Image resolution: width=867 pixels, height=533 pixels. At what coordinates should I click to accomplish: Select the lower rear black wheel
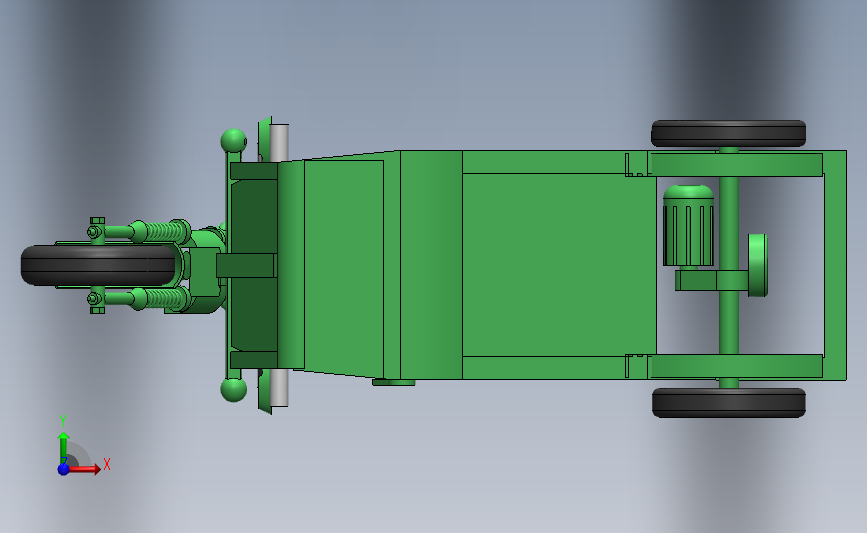tap(729, 403)
